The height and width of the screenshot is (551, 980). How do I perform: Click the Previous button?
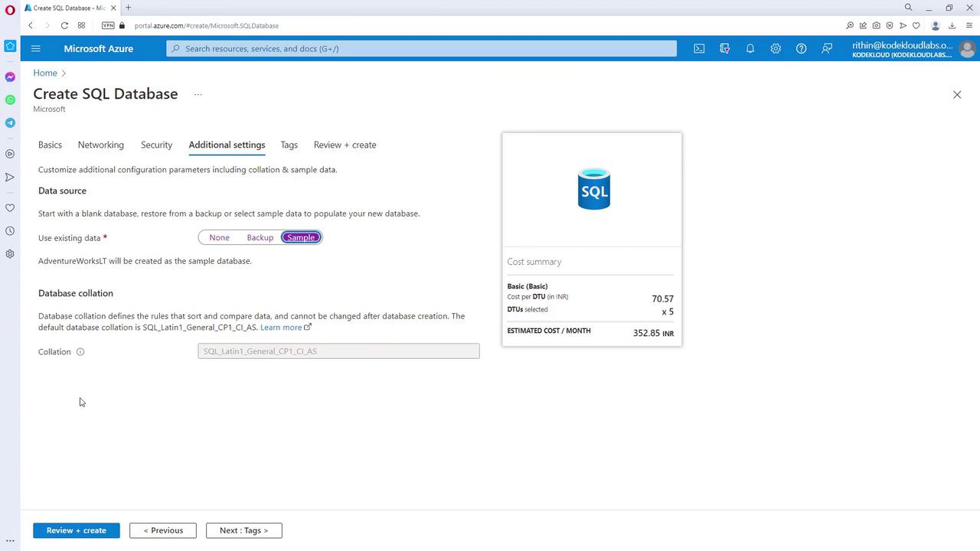(163, 530)
